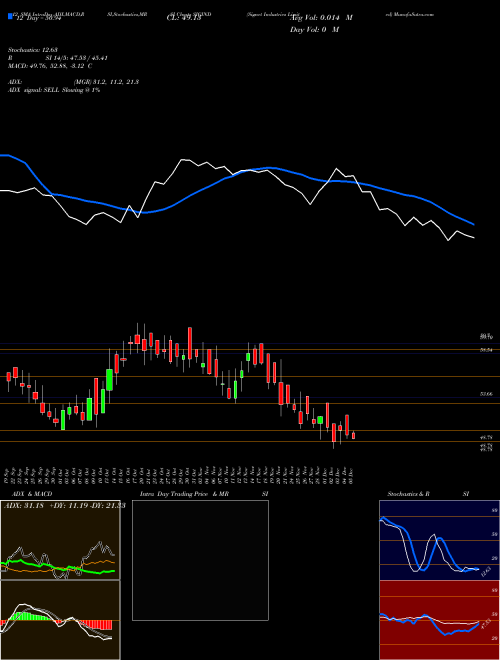This screenshot has height=660, width=500.
Task: Click the 'Stochastics: 12.63' reading
Action: click(32, 50)
